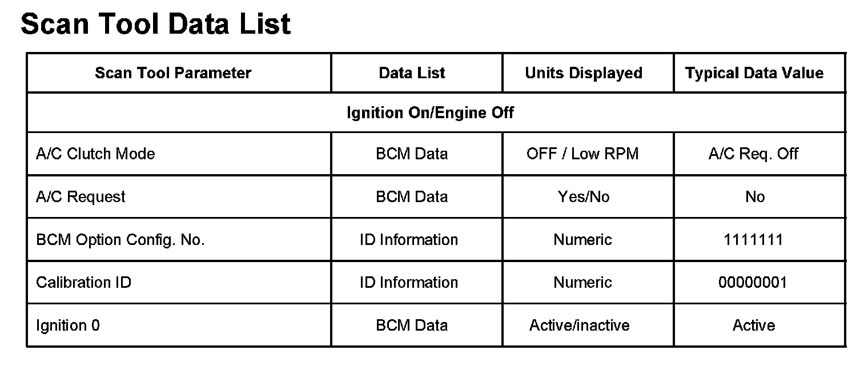This screenshot has height=370, width=868.
Task: Click the "BCM Option Config. No." parameter
Action: 120,240
